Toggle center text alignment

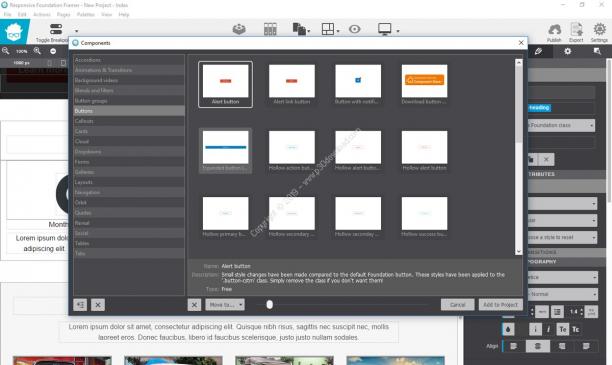pyautogui.click(x=537, y=346)
